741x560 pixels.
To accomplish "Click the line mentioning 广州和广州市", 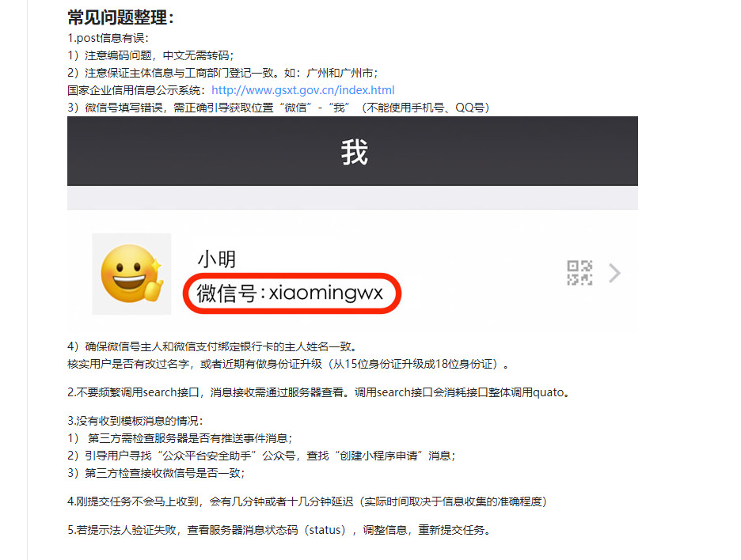I will (x=222, y=74).
